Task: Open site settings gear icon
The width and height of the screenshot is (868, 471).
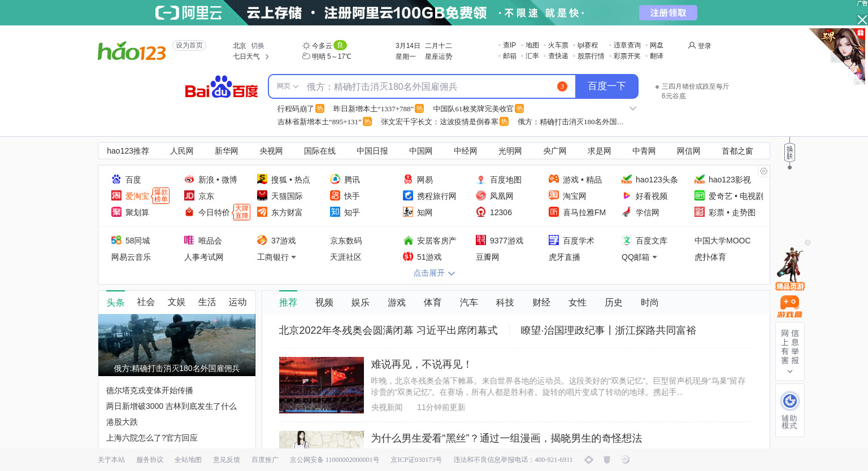Action: (763, 171)
